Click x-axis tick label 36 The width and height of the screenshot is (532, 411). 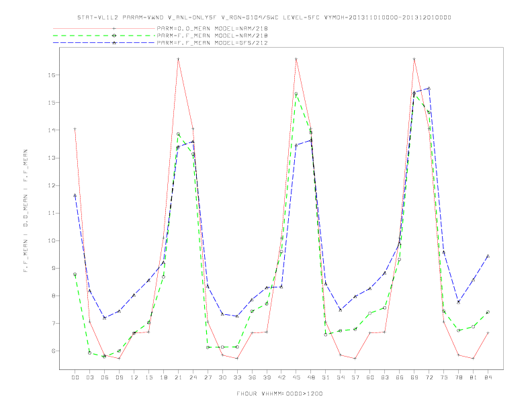point(252,377)
